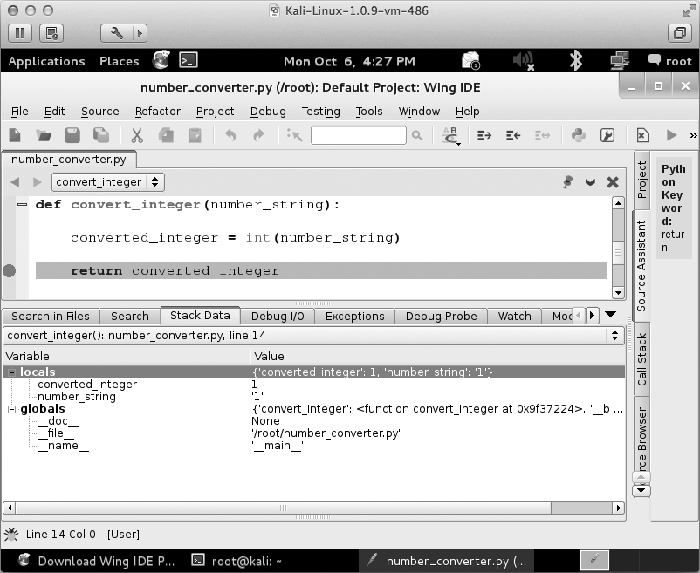Click the Save file toolbar icon
Viewport: 700px width, 573px height.
tap(72, 135)
